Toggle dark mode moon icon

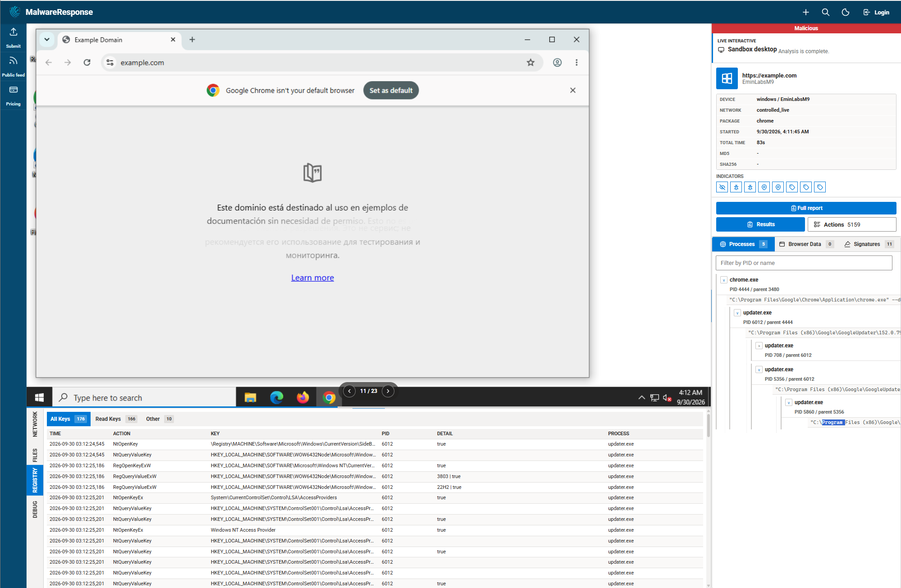(846, 12)
